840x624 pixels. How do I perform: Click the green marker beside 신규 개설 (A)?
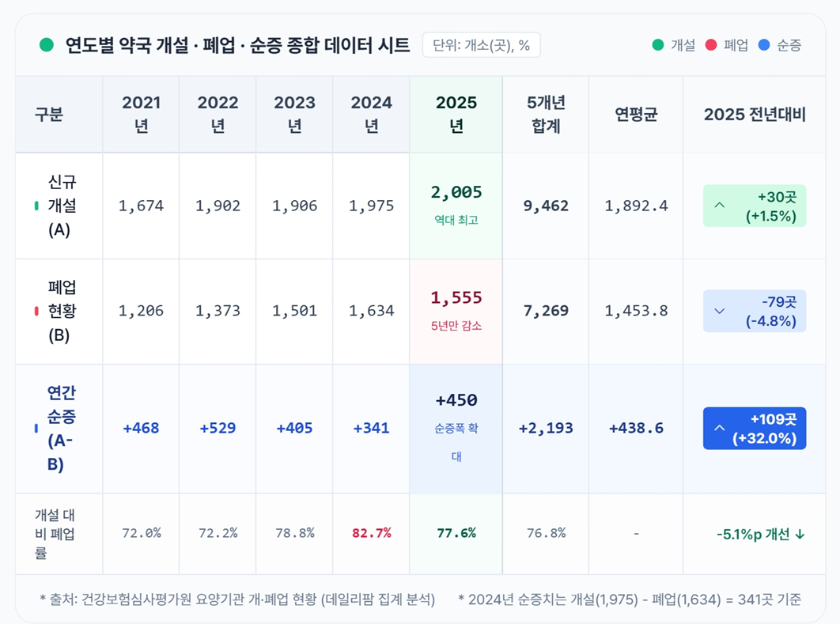point(36,206)
